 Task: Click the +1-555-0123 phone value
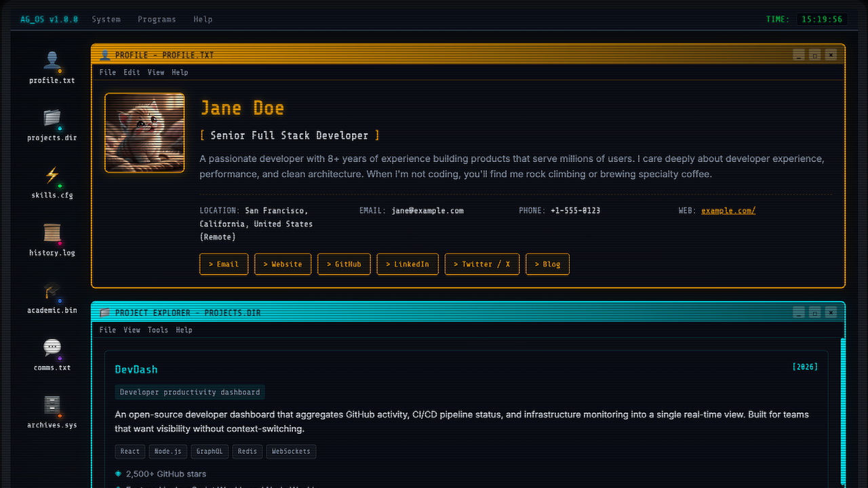575,211
